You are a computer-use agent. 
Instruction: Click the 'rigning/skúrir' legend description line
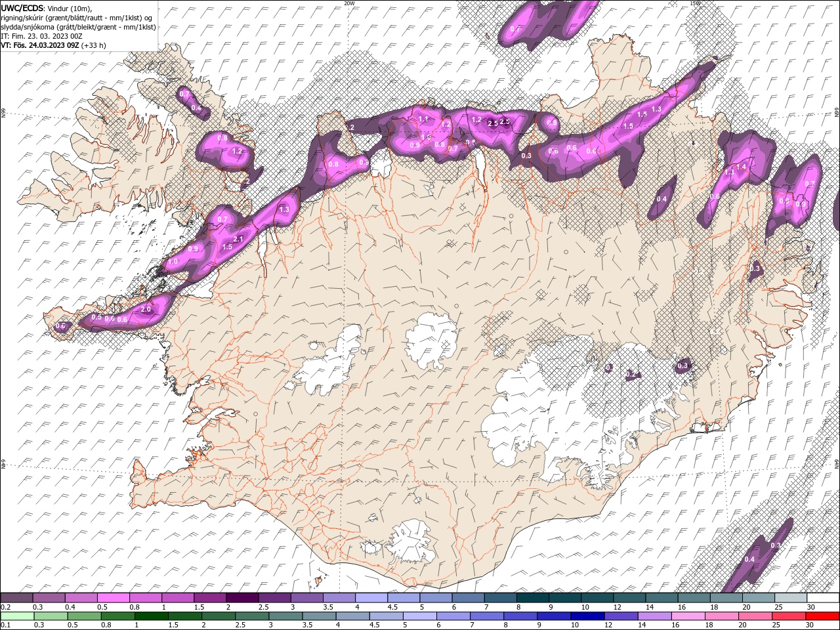(x=77, y=17)
